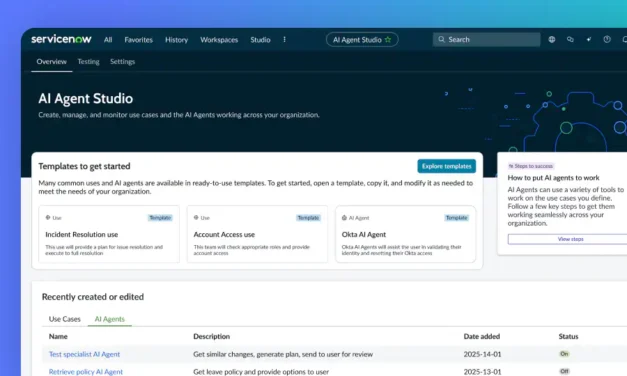Click Template badge on Okta AI Agent card

[457, 218]
